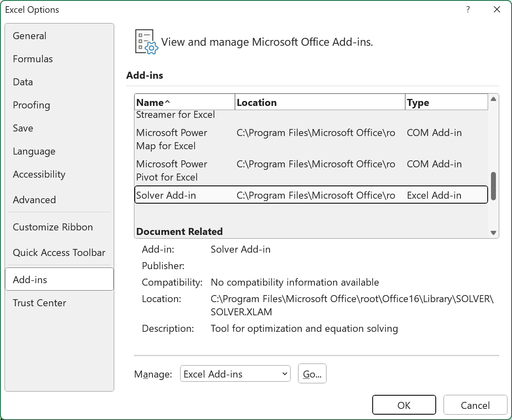Select the Add-ins category
The width and height of the screenshot is (512, 420).
(x=59, y=279)
